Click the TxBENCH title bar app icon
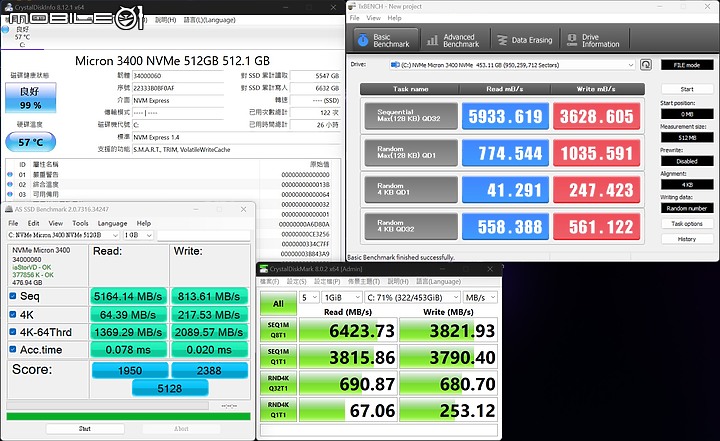Image resolution: width=720 pixels, height=441 pixels. (352, 6)
